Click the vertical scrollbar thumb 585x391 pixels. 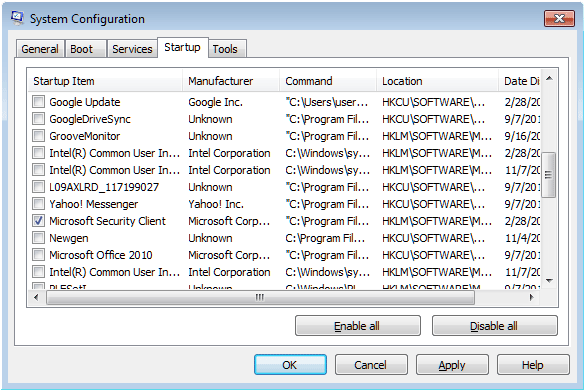point(549,174)
